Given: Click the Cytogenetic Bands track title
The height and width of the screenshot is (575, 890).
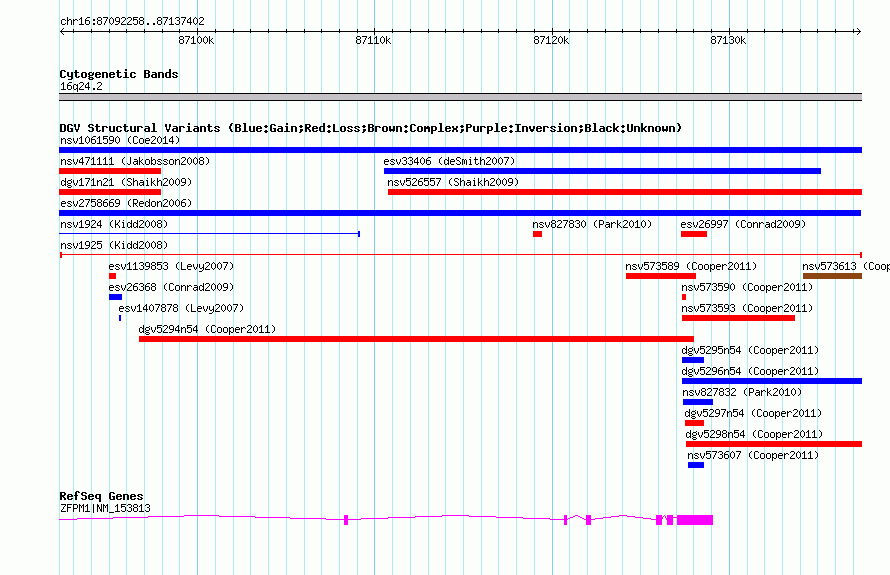Looking at the screenshot, I should [119, 74].
